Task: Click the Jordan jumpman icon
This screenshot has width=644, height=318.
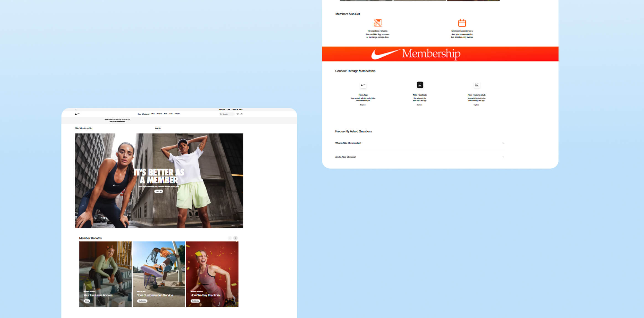Action: pos(76,110)
